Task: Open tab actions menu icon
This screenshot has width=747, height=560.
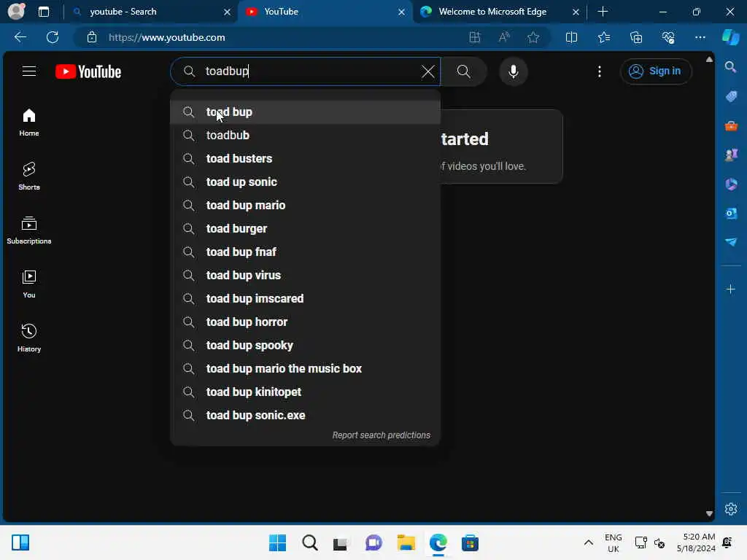Action: tap(43, 12)
